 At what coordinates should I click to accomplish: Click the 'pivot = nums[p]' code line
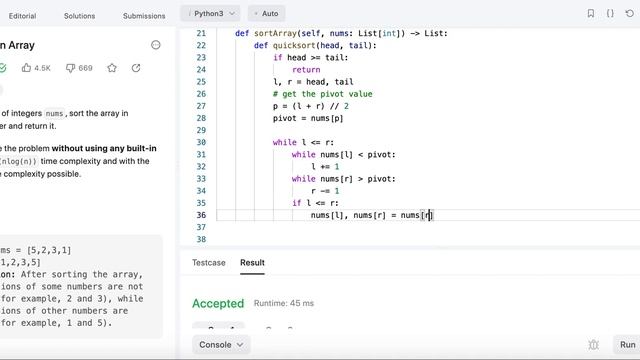pos(308,118)
